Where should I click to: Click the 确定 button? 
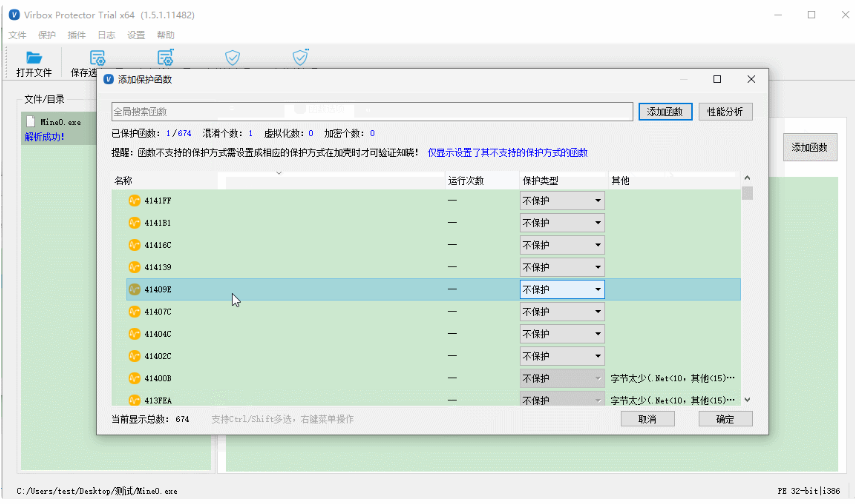726,419
